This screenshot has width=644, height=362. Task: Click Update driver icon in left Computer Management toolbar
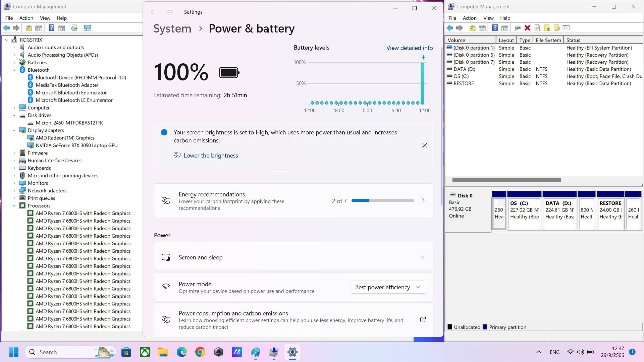74,28
